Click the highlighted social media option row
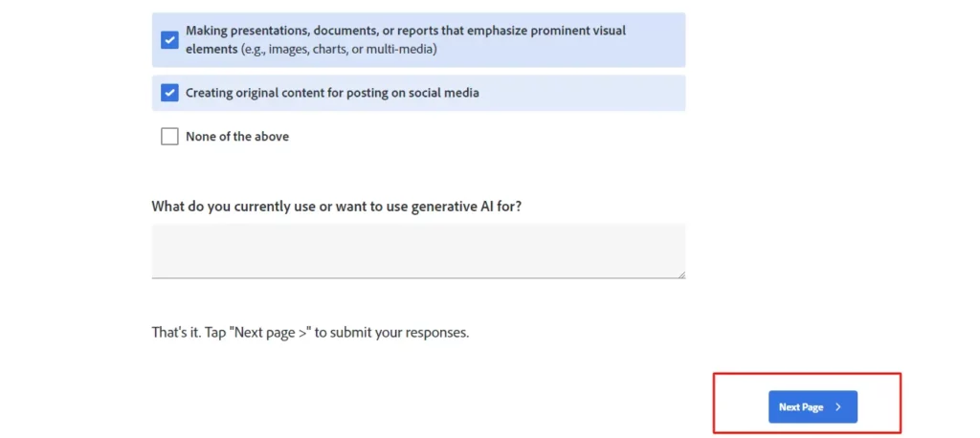 coord(418,93)
